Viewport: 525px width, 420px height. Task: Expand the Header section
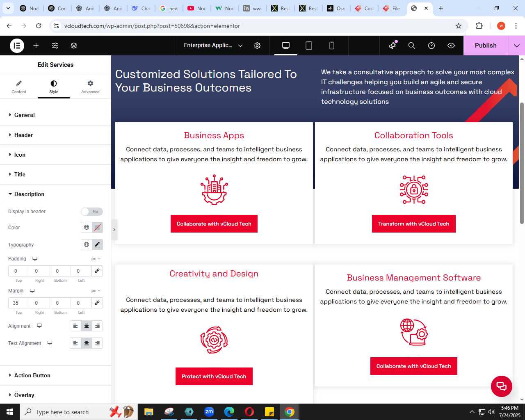tap(55, 135)
